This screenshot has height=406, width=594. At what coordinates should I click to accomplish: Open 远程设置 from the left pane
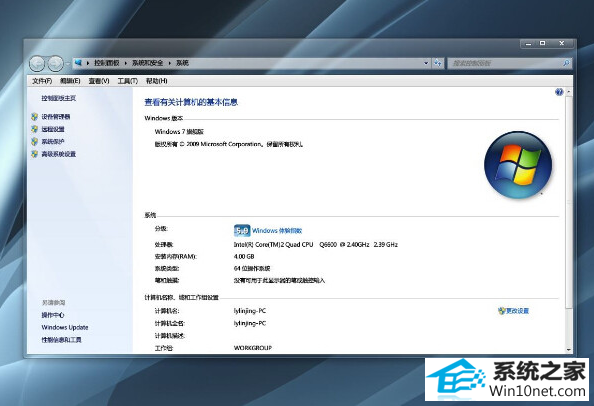[53, 129]
